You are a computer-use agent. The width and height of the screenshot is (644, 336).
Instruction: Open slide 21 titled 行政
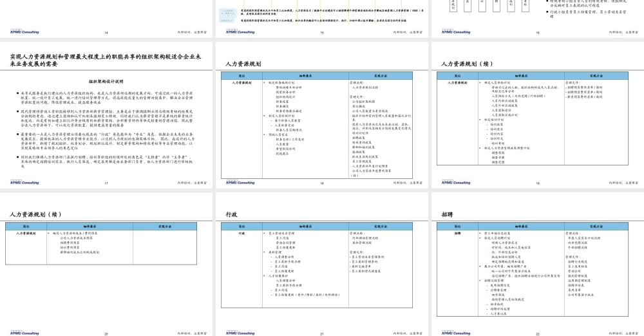point(322,264)
